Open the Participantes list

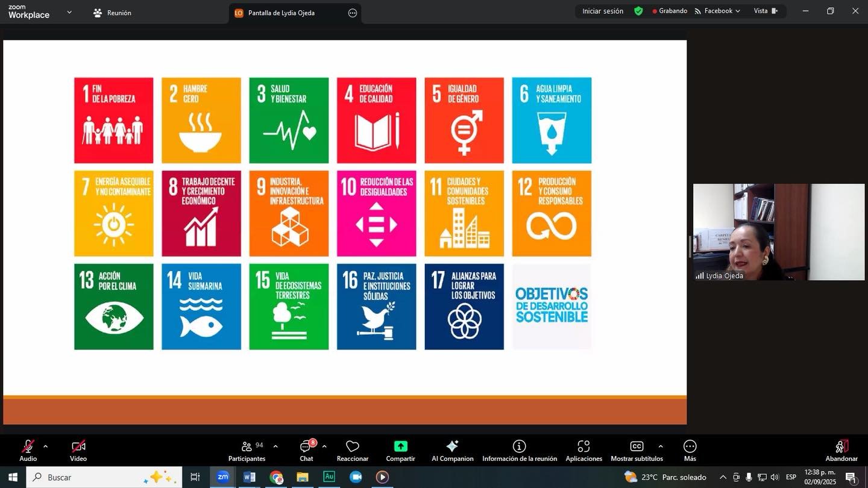pos(247,451)
